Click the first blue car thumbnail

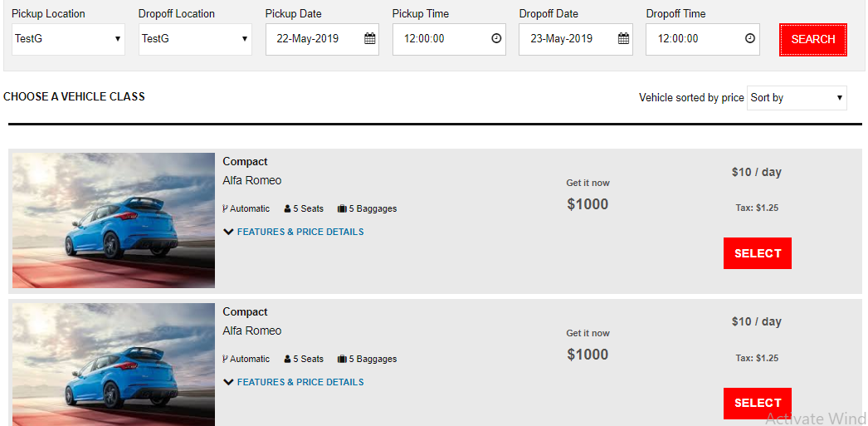[114, 221]
